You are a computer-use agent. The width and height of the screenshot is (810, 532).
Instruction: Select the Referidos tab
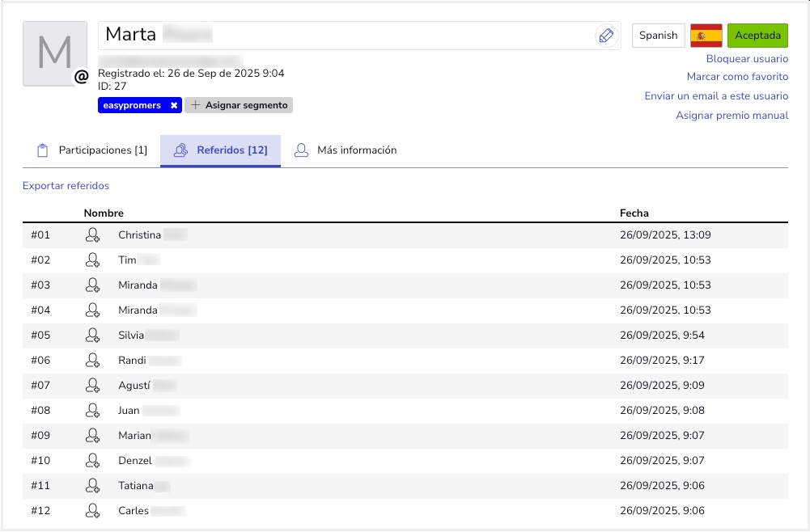[220, 150]
